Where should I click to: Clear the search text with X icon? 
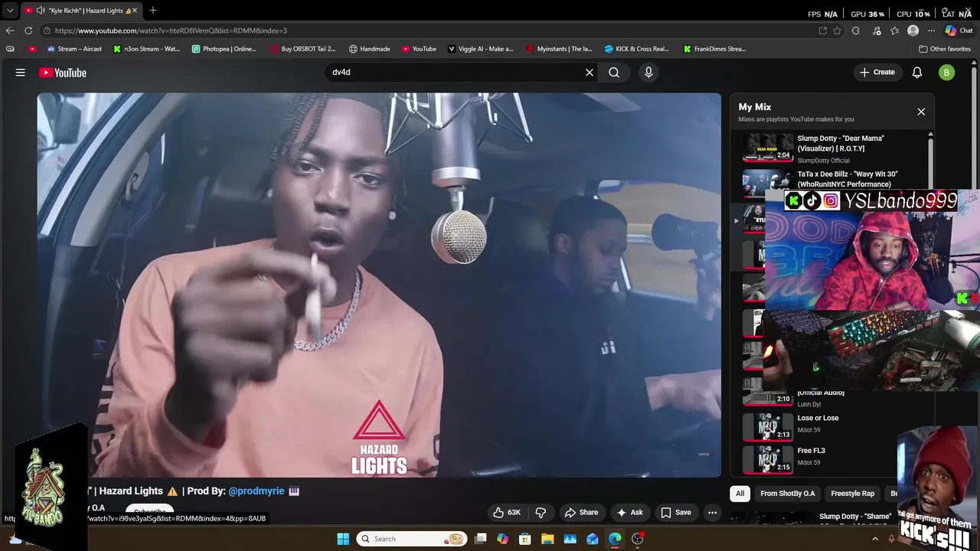(x=590, y=73)
